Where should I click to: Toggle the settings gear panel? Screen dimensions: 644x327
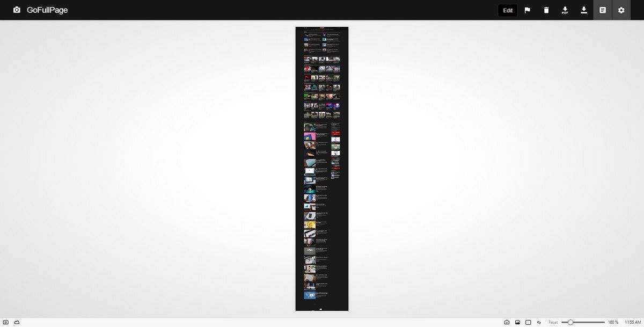point(621,10)
